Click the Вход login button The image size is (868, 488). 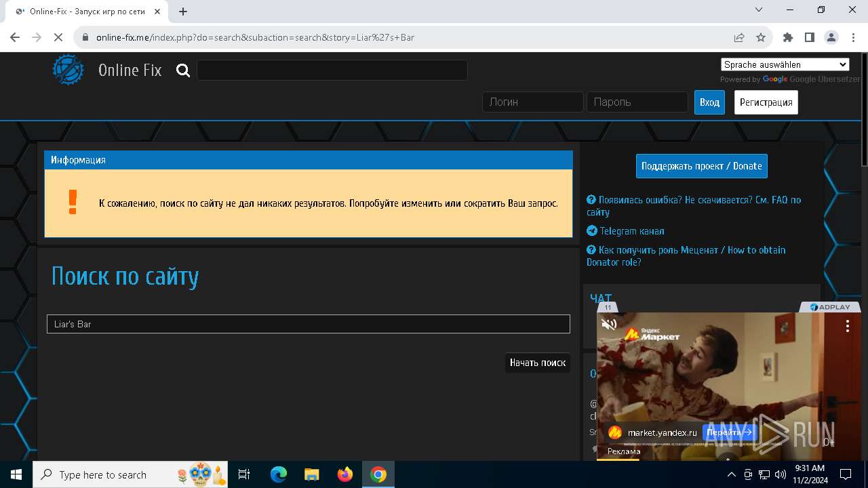(x=709, y=102)
